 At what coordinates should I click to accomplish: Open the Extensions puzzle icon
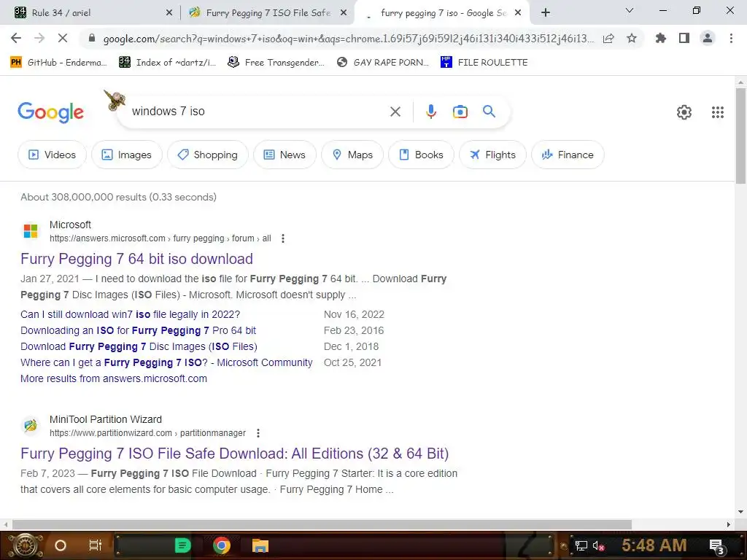660,38
